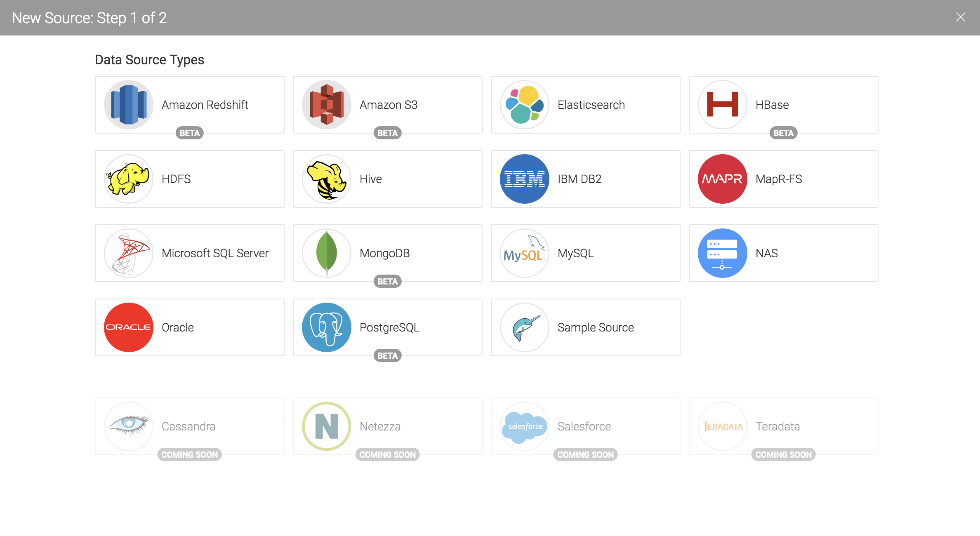Close the New Source dialog
The width and height of the screenshot is (980, 536).
click(x=961, y=17)
